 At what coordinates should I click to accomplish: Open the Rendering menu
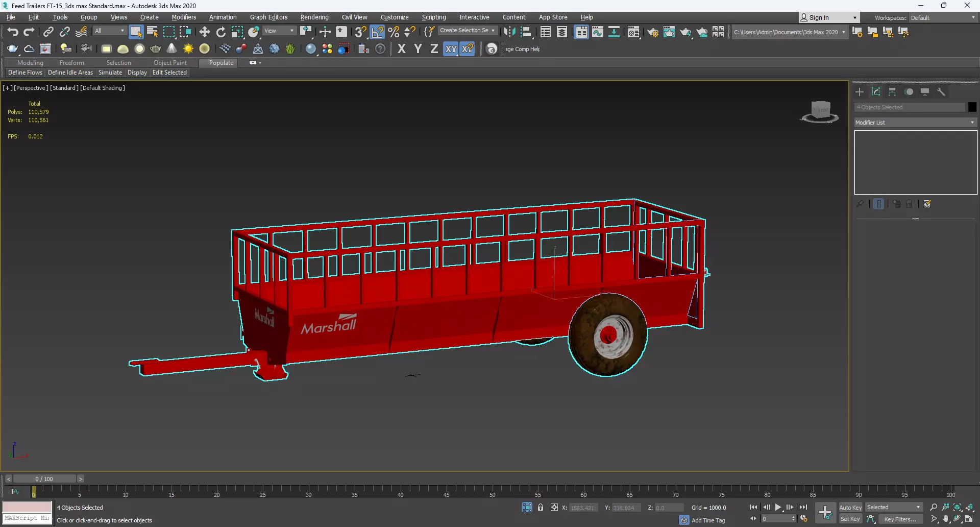tap(314, 17)
